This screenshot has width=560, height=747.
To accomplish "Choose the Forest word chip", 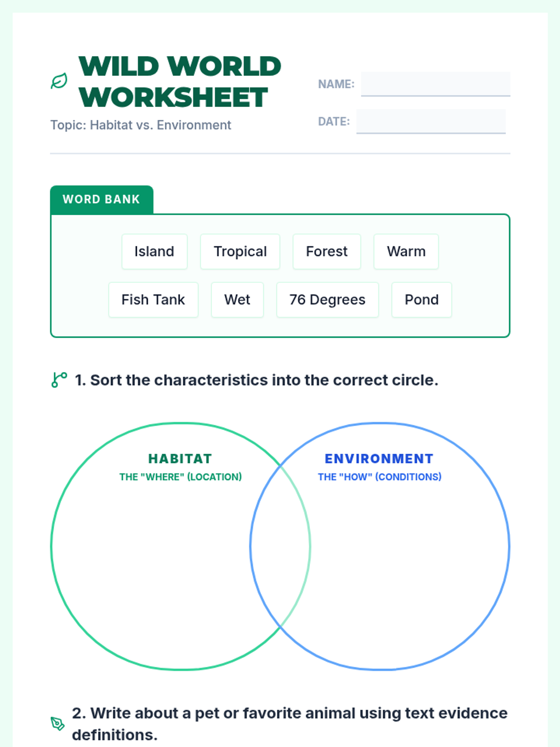I will click(x=326, y=252).
